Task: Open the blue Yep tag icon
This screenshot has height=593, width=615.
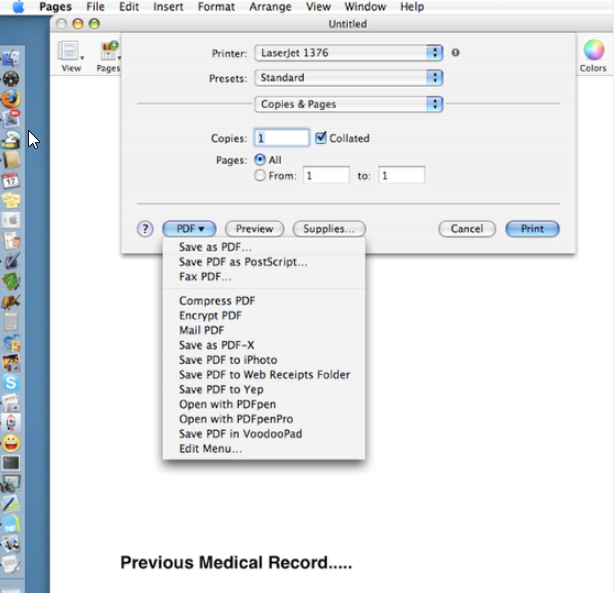Action: pyautogui.click(x=11, y=524)
